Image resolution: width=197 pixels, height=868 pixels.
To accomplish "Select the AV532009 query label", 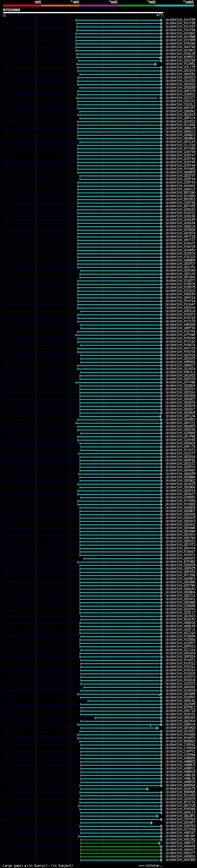I will 11,10.
